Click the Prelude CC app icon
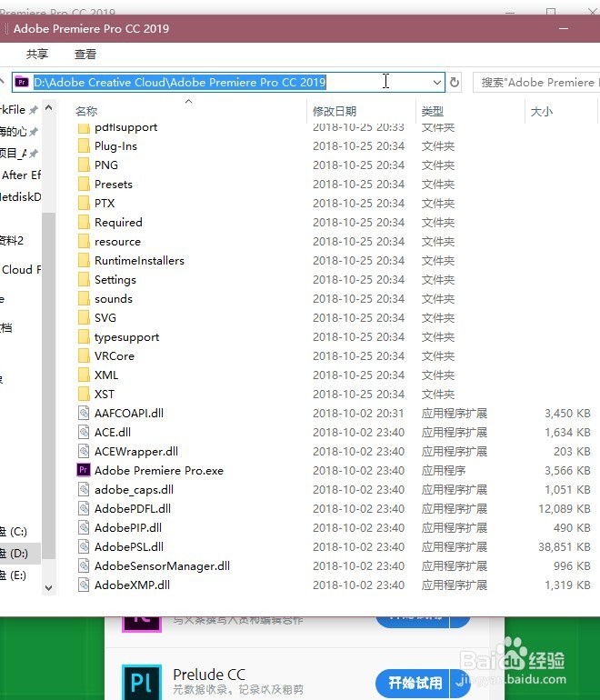600x700 pixels. (142, 682)
